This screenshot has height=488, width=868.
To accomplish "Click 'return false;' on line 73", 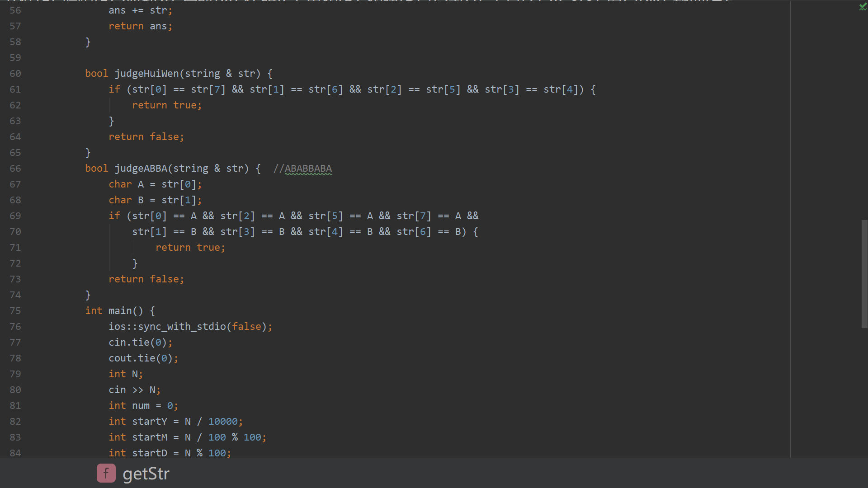I will pyautogui.click(x=146, y=279).
